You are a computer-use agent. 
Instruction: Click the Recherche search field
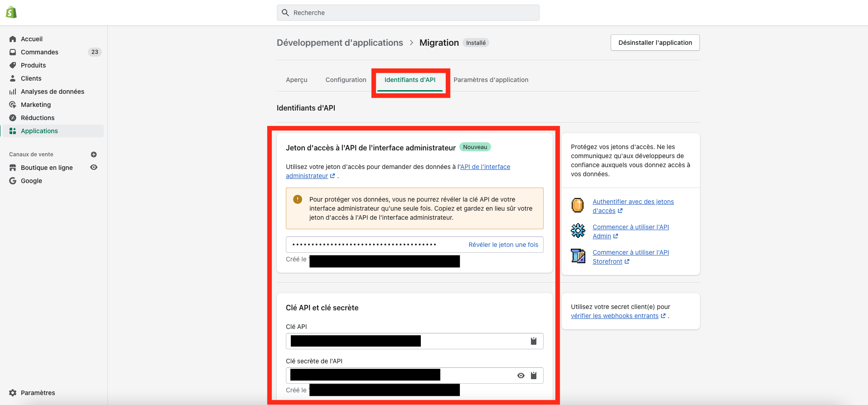pyautogui.click(x=408, y=13)
